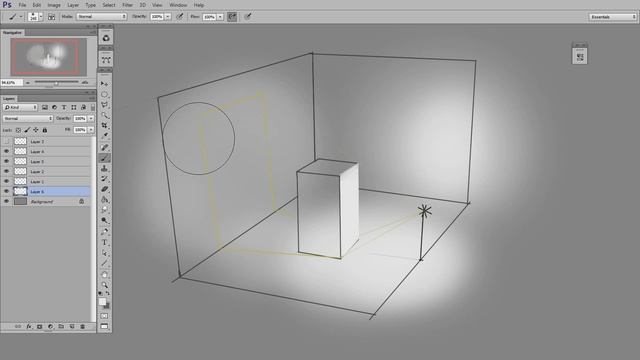Image resolution: width=640 pixels, height=360 pixels.
Task: Open the Window menu
Action: pyautogui.click(x=178, y=5)
